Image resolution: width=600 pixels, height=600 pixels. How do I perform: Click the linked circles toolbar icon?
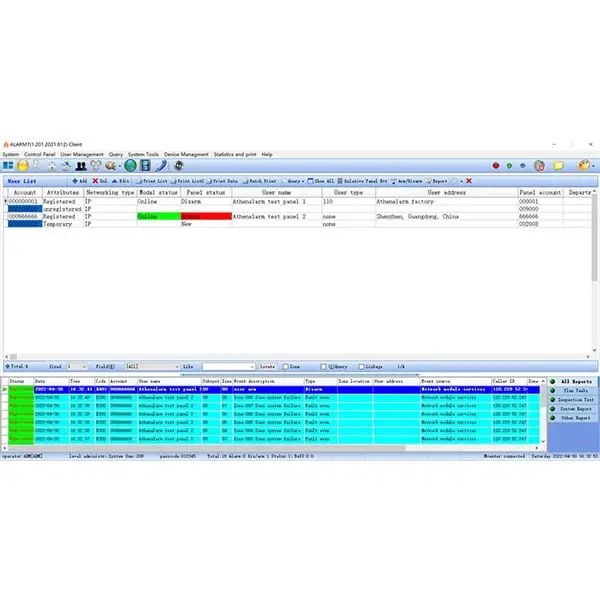[96, 166]
